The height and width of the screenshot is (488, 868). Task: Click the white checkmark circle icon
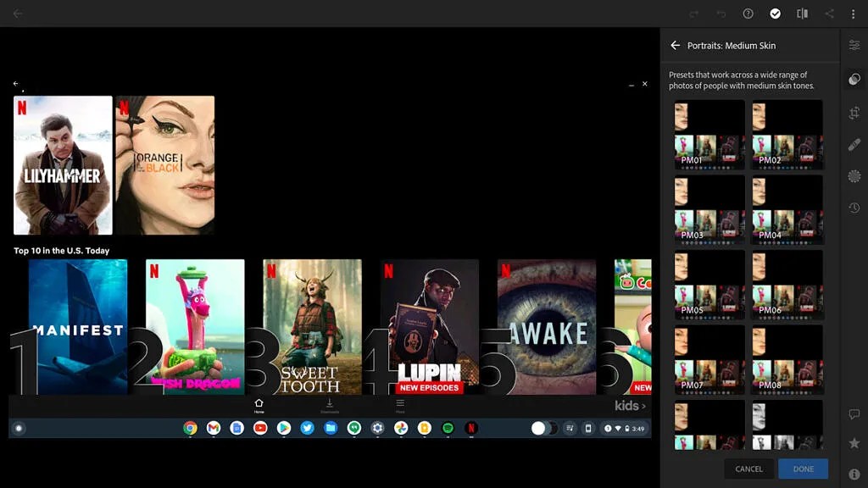coord(775,14)
